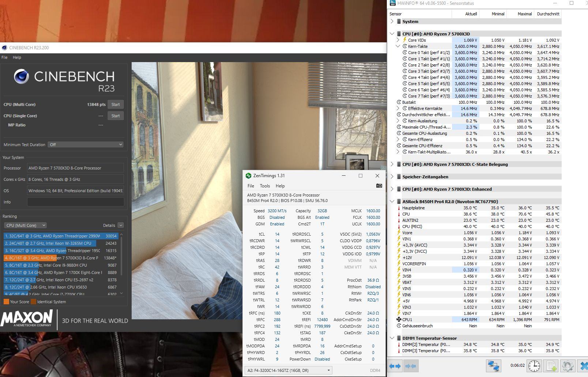Click the ZenTimings green title bar icon
The image size is (588, 377).
pyautogui.click(x=249, y=176)
